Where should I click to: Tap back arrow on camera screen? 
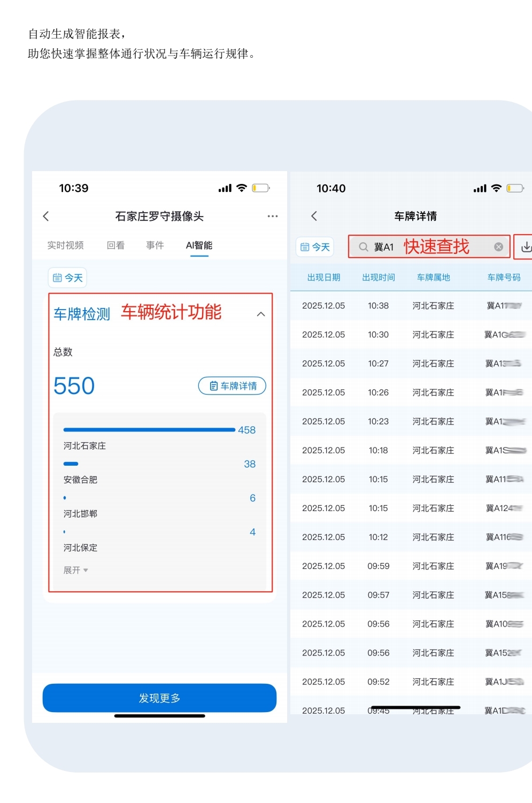click(46, 216)
